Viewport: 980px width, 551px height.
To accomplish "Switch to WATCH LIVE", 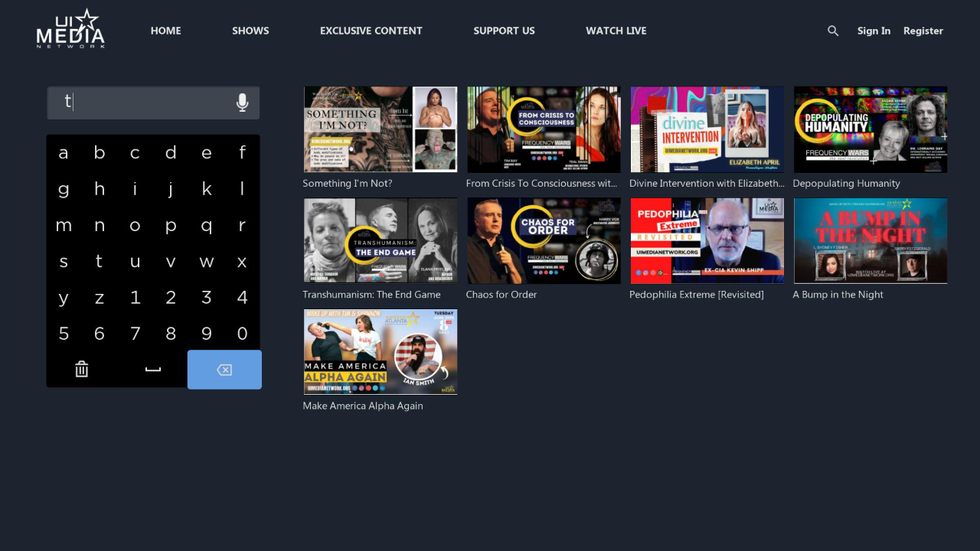I will point(616,31).
